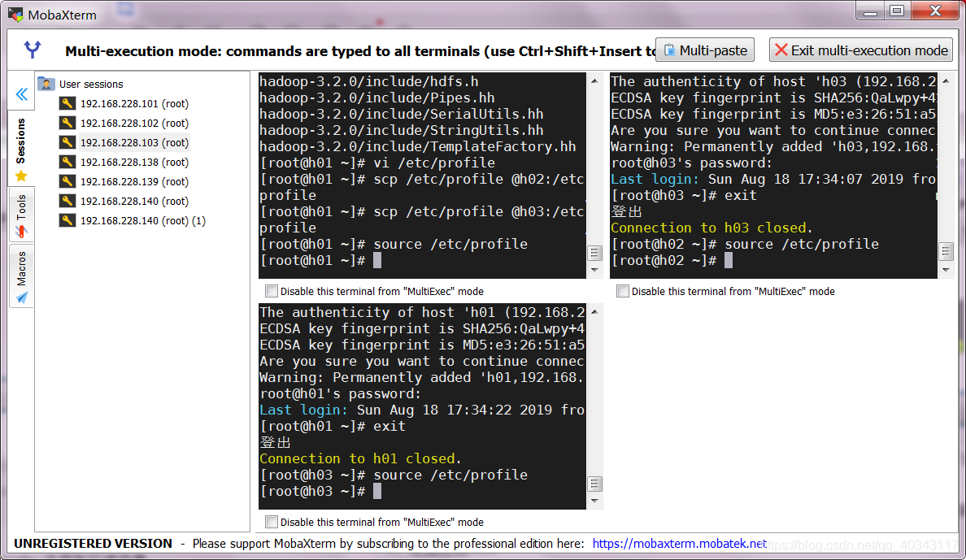Click the key icon for 192.168.228.101
The image size is (966, 560).
click(x=67, y=103)
